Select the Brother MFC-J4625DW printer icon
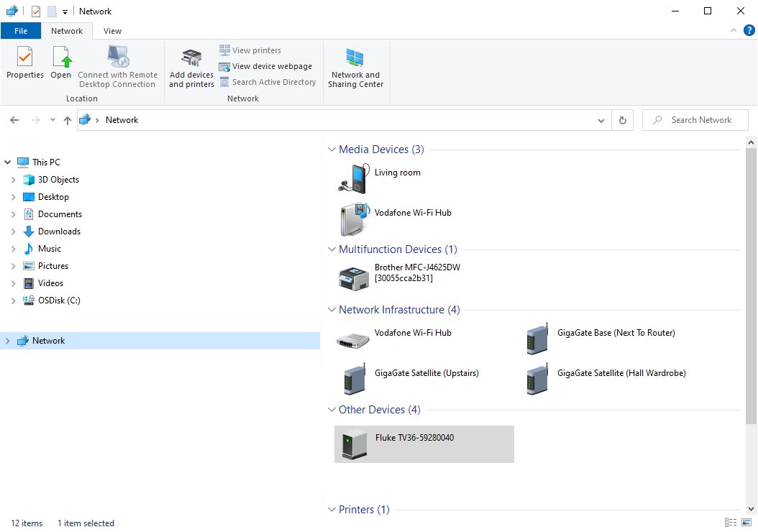The height and width of the screenshot is (532, 758). pyautogui.click(x=354, y=278)
